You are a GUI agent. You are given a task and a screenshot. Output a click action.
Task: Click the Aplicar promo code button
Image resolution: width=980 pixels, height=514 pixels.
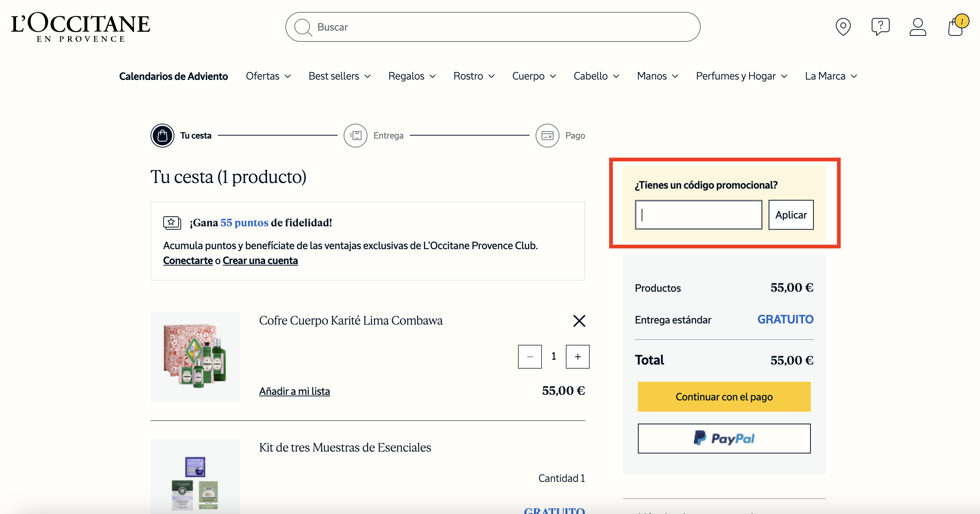(791, 214)
